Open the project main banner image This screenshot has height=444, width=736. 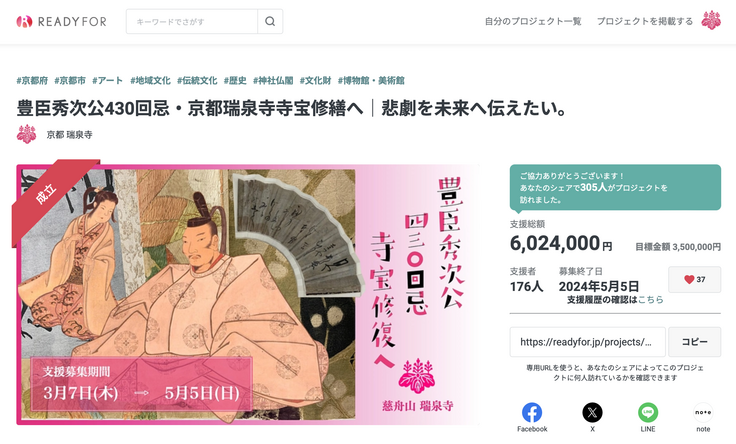[x=248, y=294]
